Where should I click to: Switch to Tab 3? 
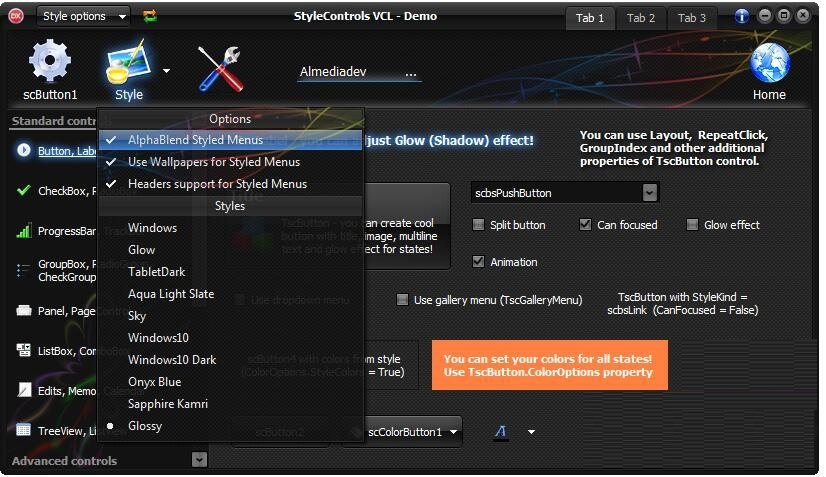pos(692,18)
